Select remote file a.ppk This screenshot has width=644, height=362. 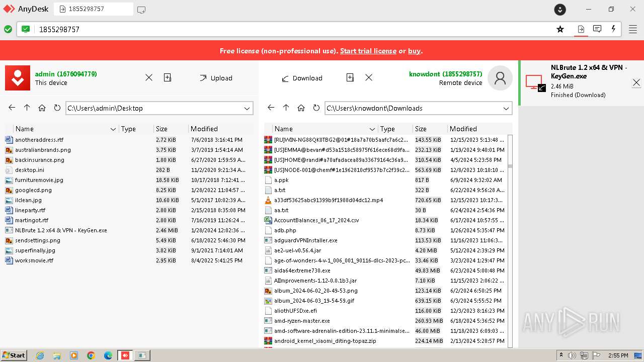385,180
